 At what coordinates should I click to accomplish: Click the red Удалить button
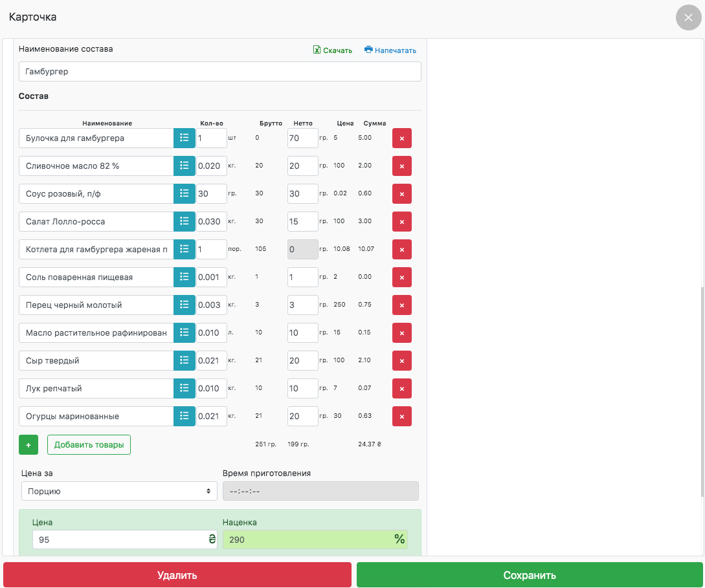pyautogui.click(x=177, y=575)
